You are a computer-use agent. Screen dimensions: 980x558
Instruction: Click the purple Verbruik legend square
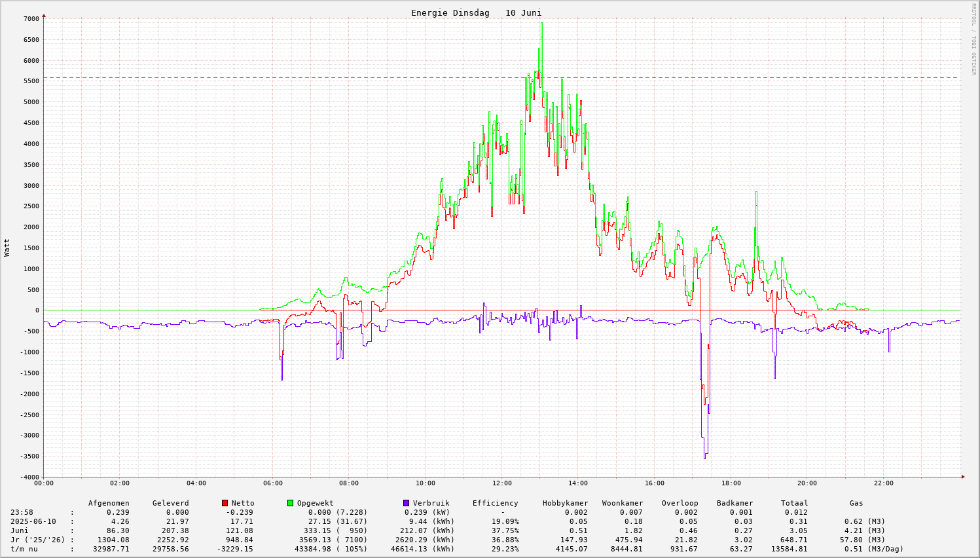pos(406,503)
